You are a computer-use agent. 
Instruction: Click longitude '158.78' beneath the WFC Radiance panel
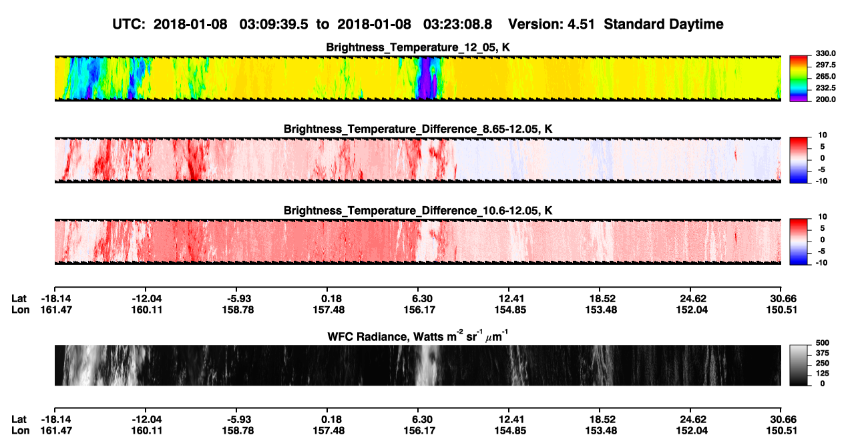(237, 430)
